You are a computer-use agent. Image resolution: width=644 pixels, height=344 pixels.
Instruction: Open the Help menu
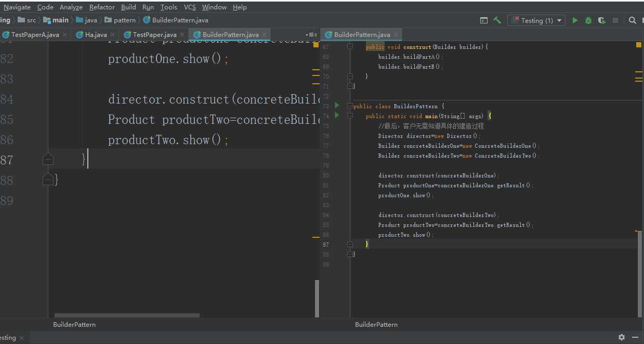240,7
